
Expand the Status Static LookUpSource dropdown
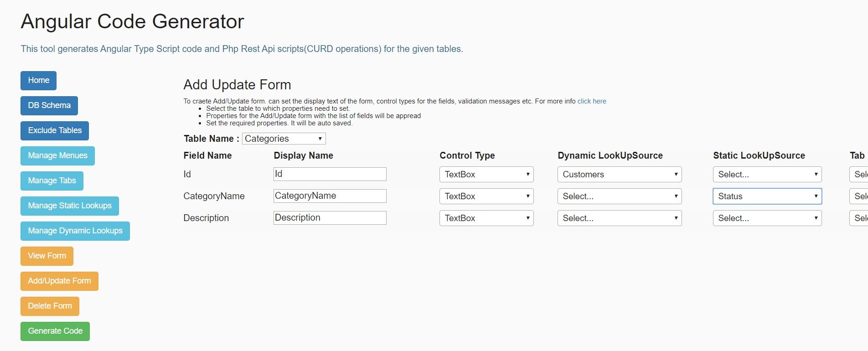coord(767,196)
